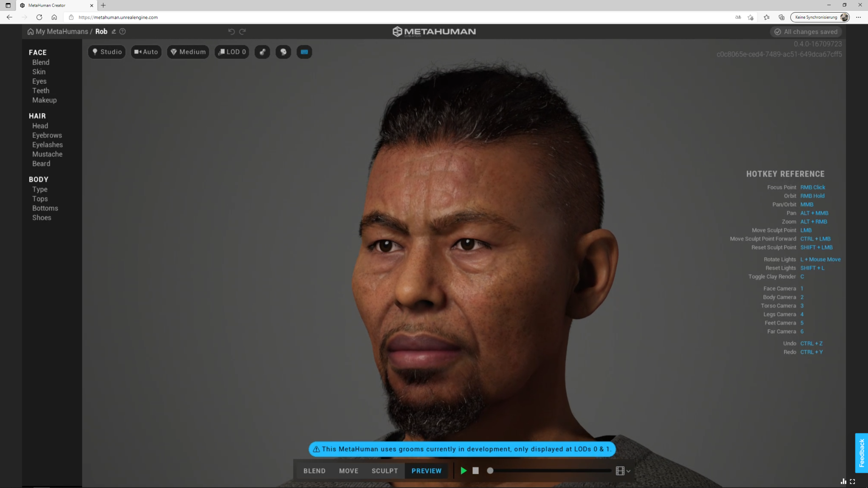This screenshot has height=488, width=868.
Task: Switch to the BLEND mode tab
Action: coord(314,471)
